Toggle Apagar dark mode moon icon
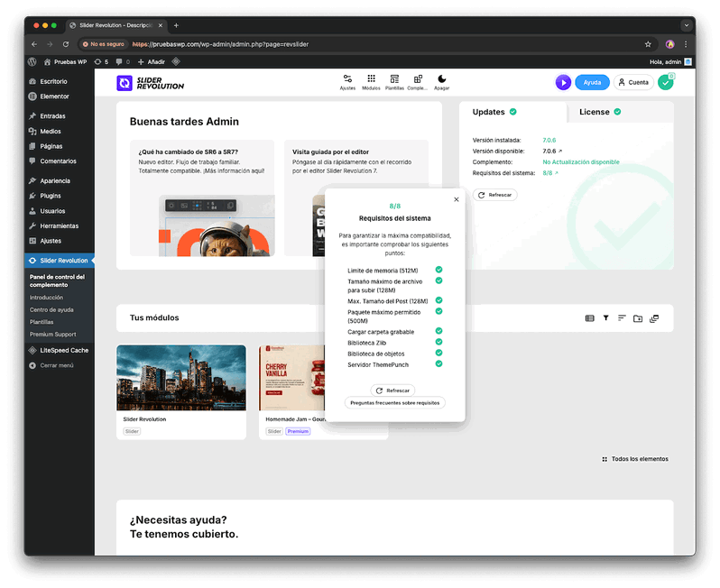This screenshot has width=720, height=588. pos(442,82)
